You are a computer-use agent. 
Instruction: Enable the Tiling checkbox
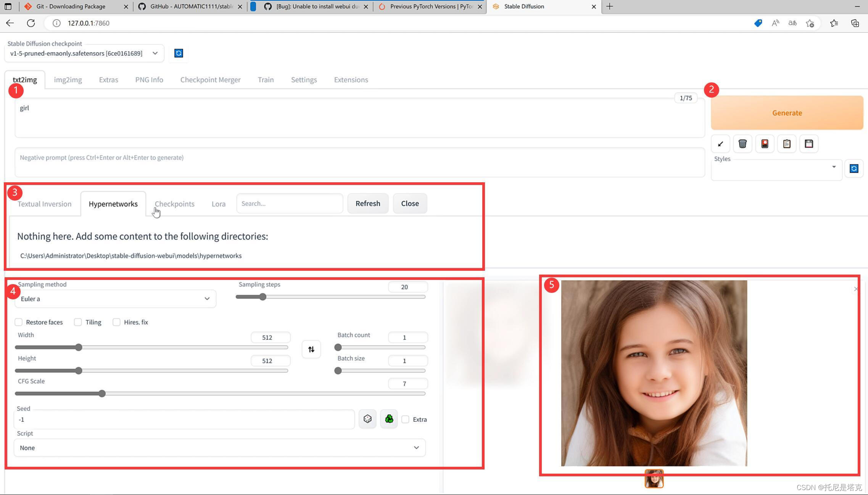[x=78, y=322]
